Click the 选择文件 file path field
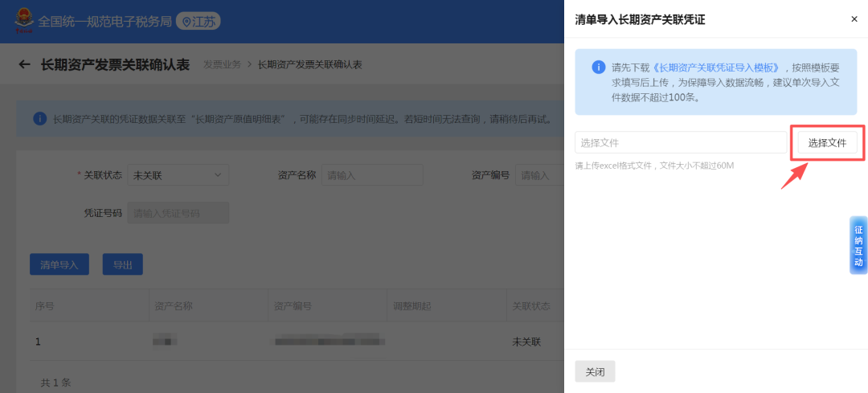This screenshot has height=393, width=868. click(680, 142)
